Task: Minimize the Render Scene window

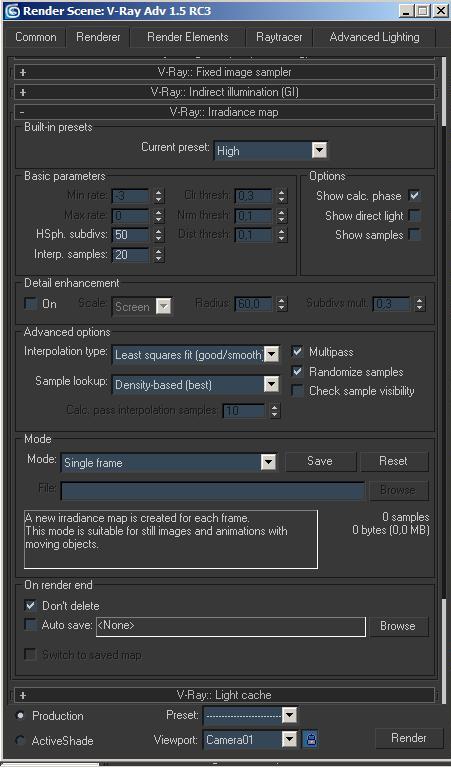Action: 406,11
